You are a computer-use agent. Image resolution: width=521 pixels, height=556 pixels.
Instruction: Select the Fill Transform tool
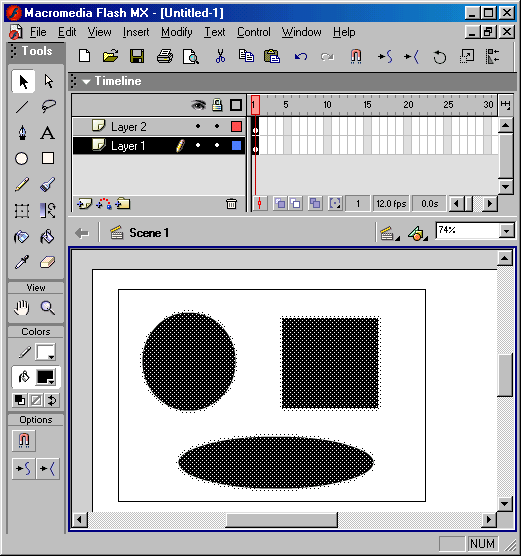pyautogui.click(x=48, y=210)
